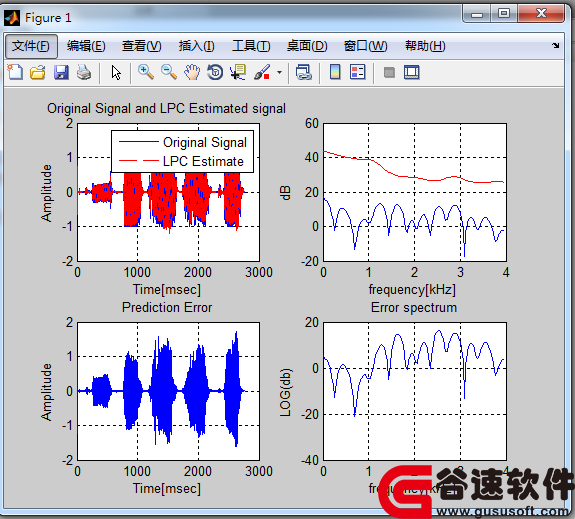Select the Zoom In magnifier tool
This screenshot has height=519, width=575.
[x=146, y=72]
